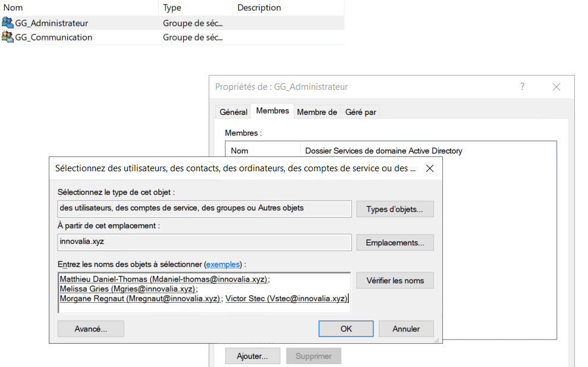Screen dimensions: 588x367
Task: Click the GG_Administrateur group icon
Action: (8, 23)
